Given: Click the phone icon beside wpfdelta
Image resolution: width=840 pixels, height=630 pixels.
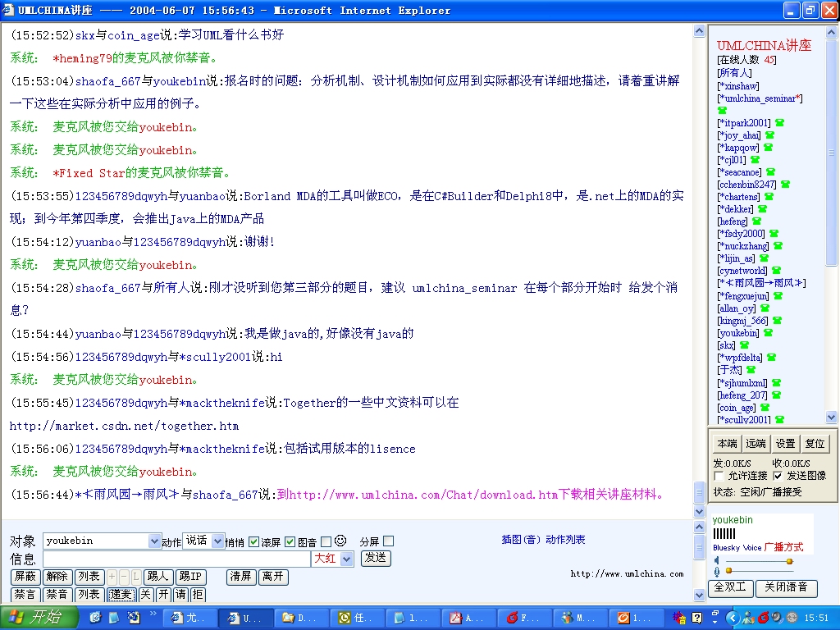Looking at the screenshot, I should (x=771, y=358).
